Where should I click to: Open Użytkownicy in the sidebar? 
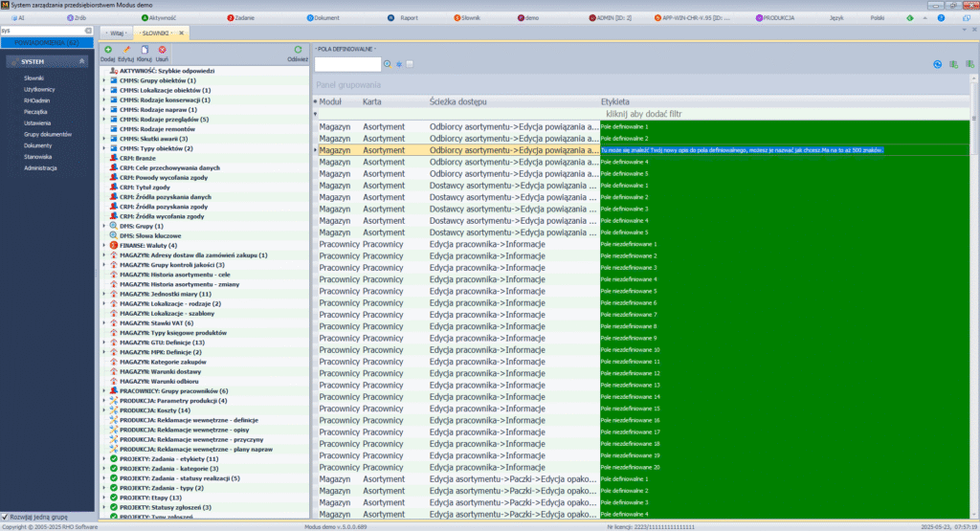pos(39,90)
